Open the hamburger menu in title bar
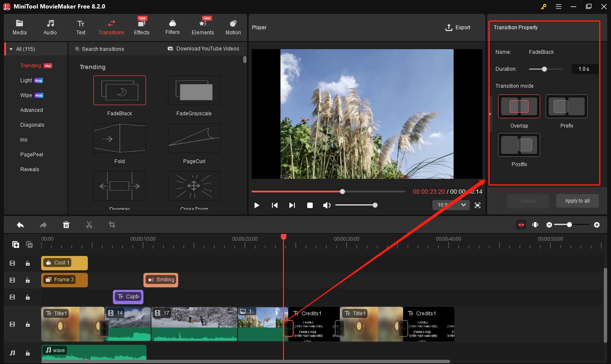Viewport: 611px width, 364px height. (x=559, y=6)
